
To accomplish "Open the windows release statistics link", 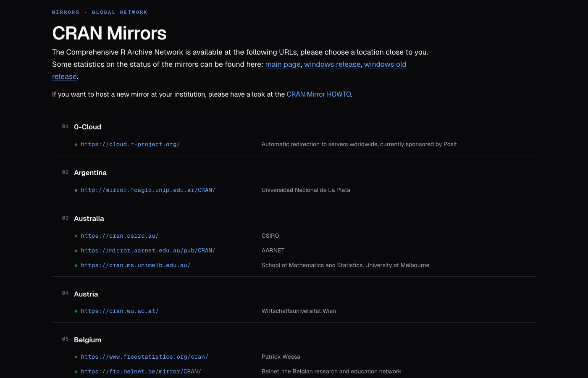I will coord(332,64).
